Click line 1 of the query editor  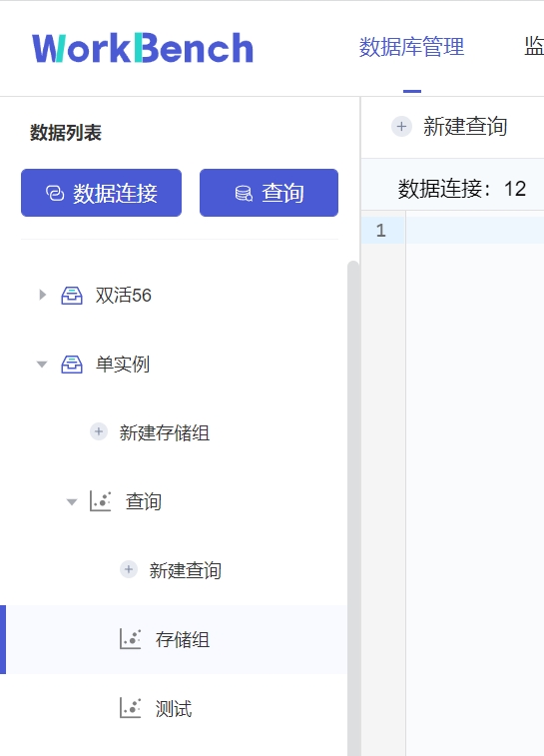(474, 230)
